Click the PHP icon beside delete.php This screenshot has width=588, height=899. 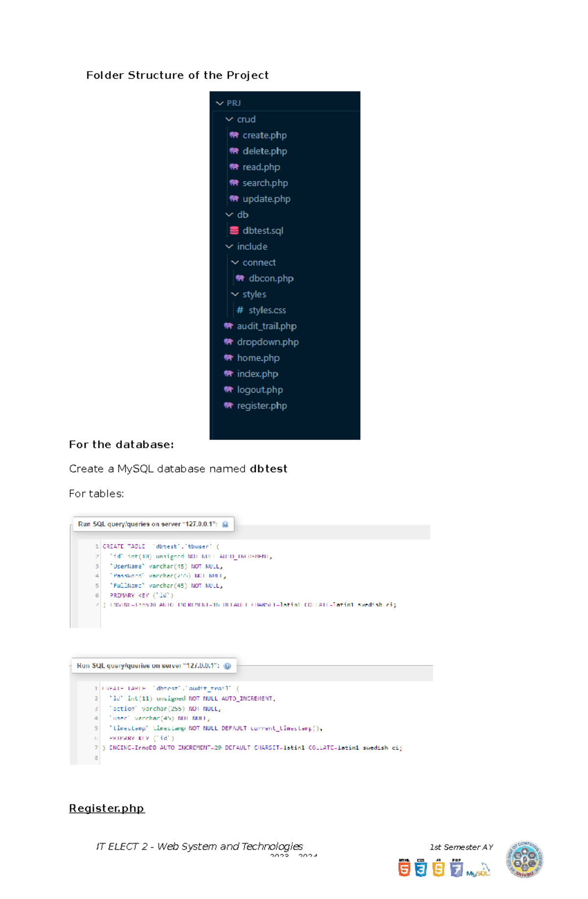pyautogui.click(x=234, y=151)
